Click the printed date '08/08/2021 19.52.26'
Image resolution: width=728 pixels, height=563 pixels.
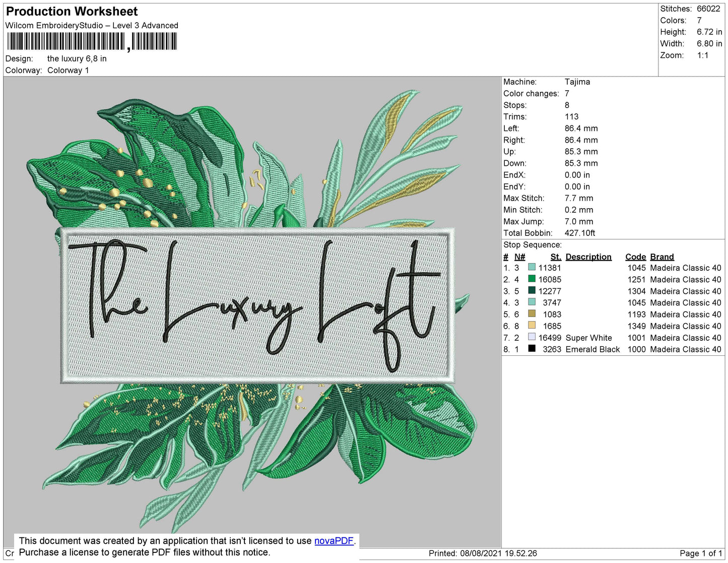[498, 553]
